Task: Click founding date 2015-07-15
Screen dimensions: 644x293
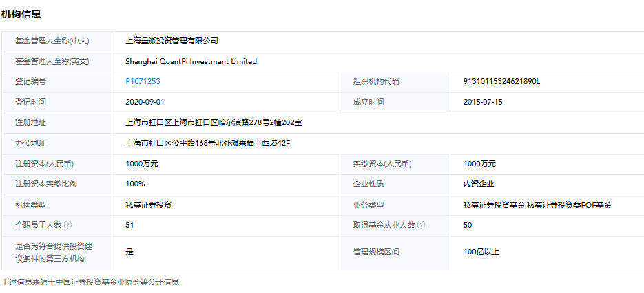Action: [x=483, y=102]
